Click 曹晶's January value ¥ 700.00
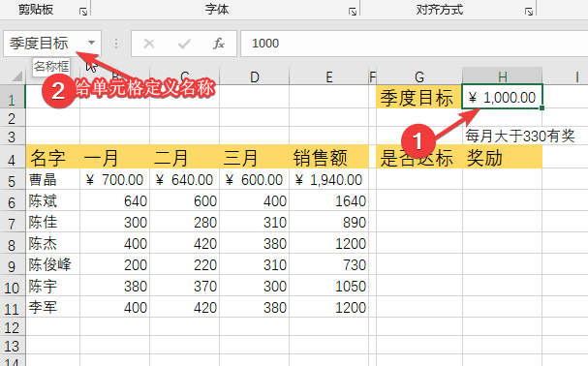 point(114,180)
